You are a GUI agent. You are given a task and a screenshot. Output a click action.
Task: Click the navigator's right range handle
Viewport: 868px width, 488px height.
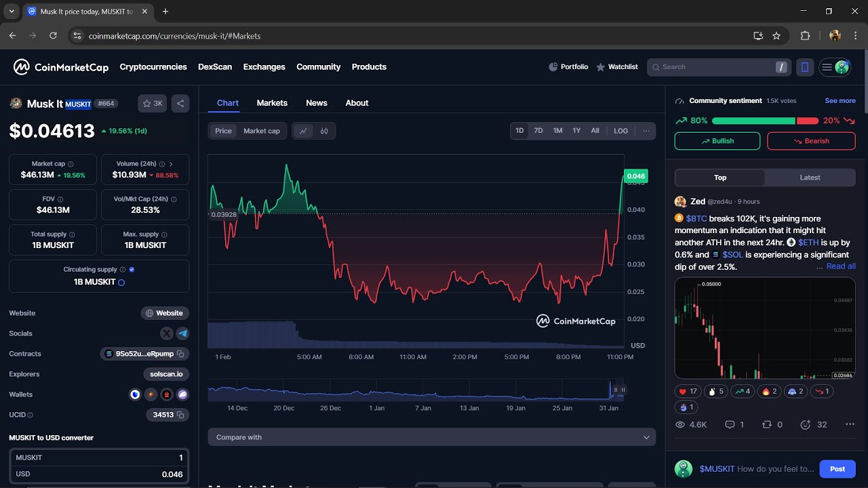(623, 390)
